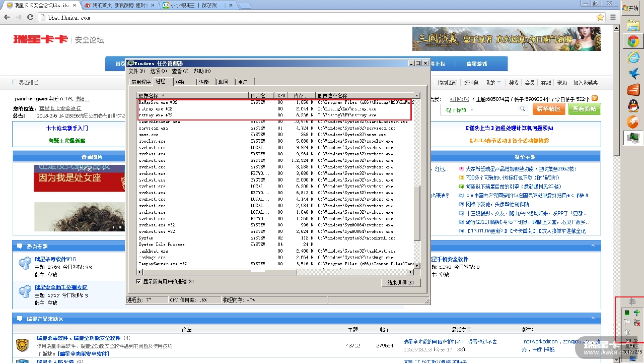Open the orange-red taskbar application icon
The width and height of the screenshot is (644, 363).
pos(633,90)
